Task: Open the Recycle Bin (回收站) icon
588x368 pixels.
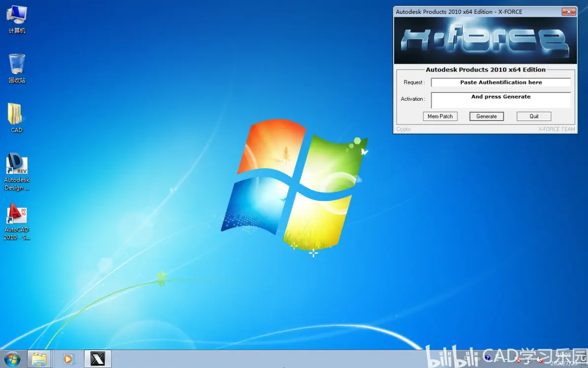Action: pos(16,68)
